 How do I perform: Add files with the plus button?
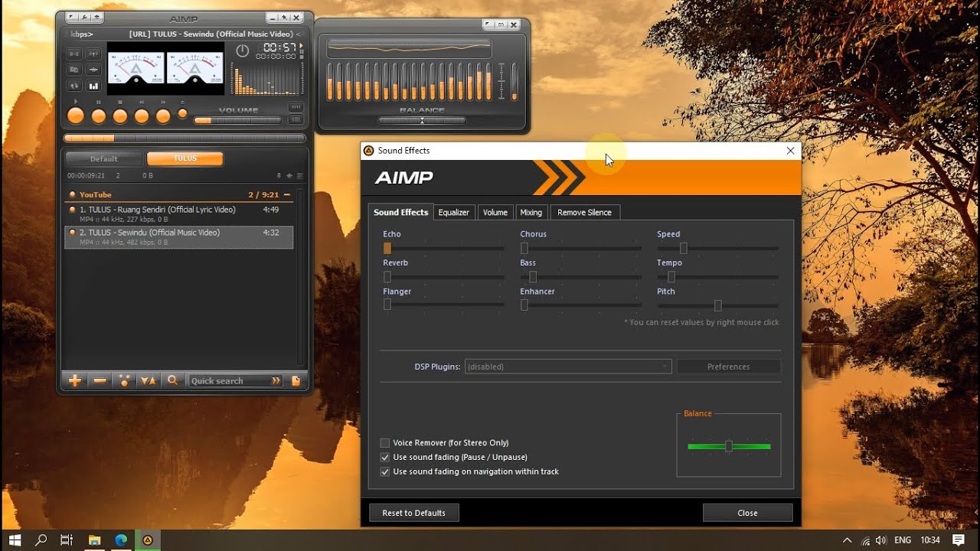tap(75, 380)
